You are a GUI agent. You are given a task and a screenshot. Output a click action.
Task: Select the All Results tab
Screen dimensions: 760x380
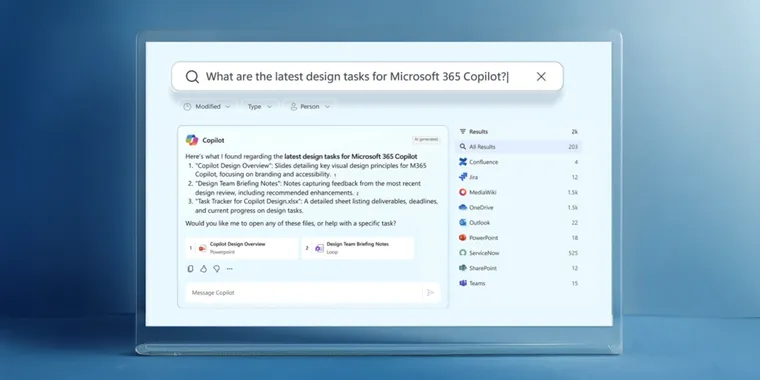tap(518, 147)
